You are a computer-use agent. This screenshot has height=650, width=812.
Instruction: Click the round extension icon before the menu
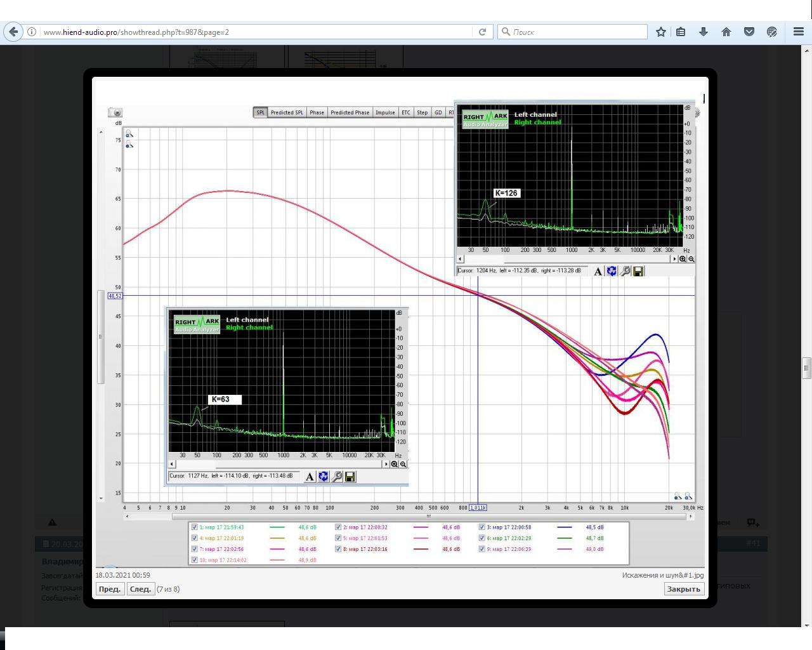772,32
